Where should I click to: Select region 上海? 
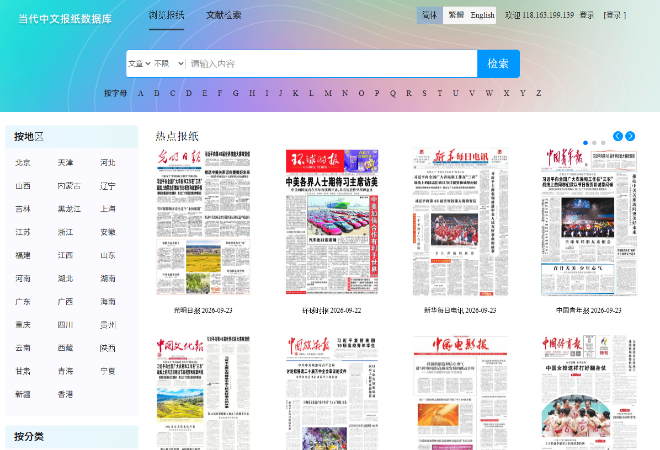pos(108,209)
